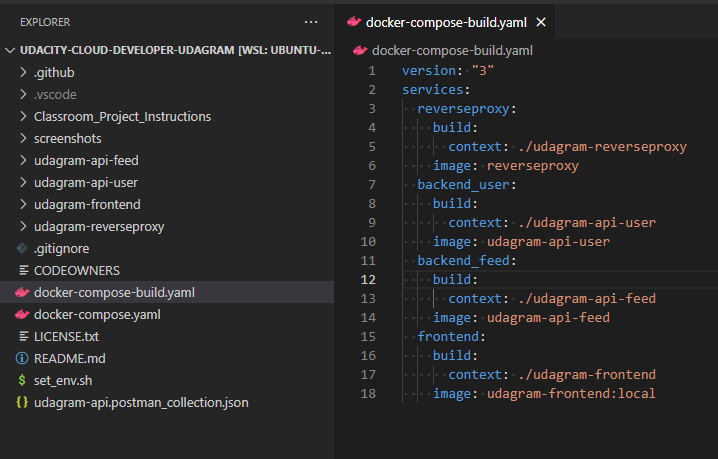Click line number 12 in the gutter

point(369,280)
